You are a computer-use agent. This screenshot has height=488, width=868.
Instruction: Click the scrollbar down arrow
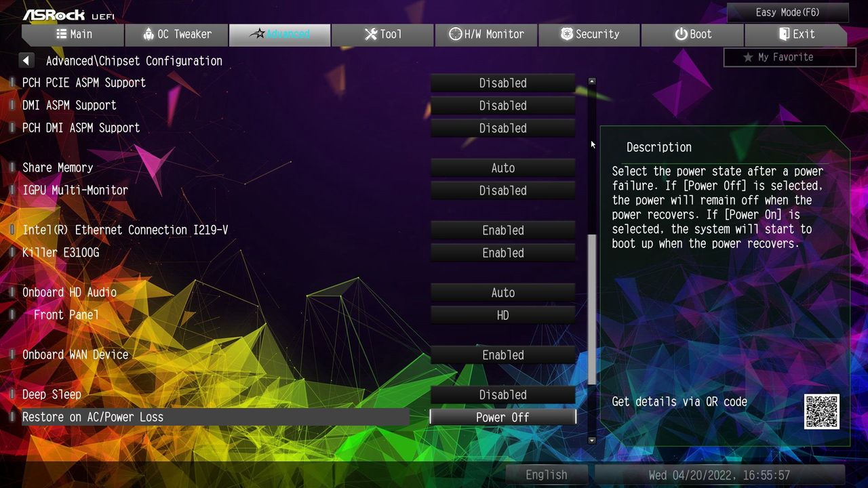(592, 440)
